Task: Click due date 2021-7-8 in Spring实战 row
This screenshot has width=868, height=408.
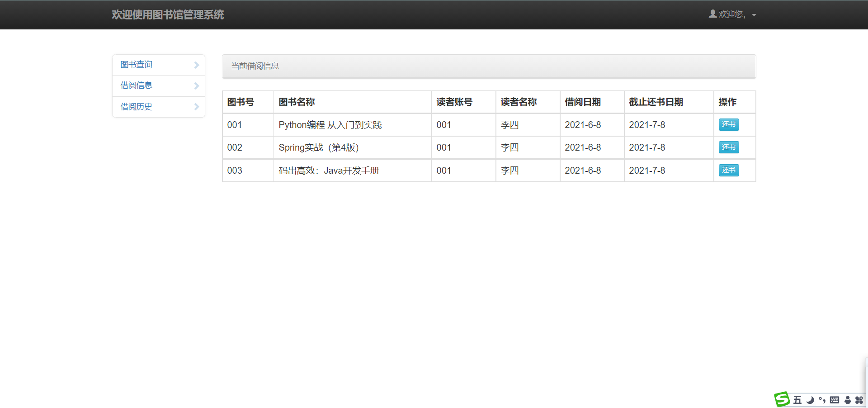Action: tap(647, 147)
